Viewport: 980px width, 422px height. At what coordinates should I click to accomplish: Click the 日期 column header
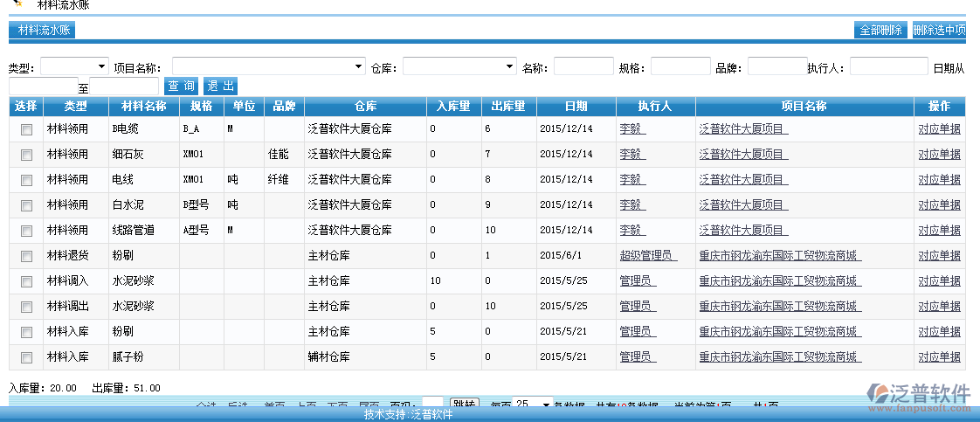pyautogui.click(x=576, y=107)
